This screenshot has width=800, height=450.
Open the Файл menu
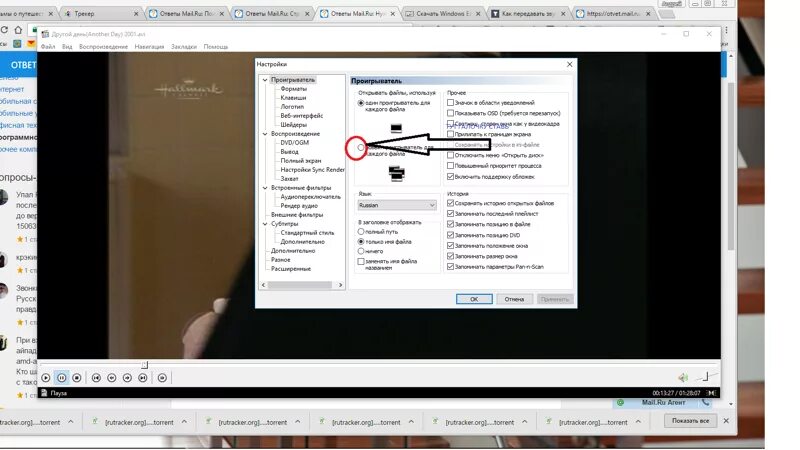[x=48, y=47]
